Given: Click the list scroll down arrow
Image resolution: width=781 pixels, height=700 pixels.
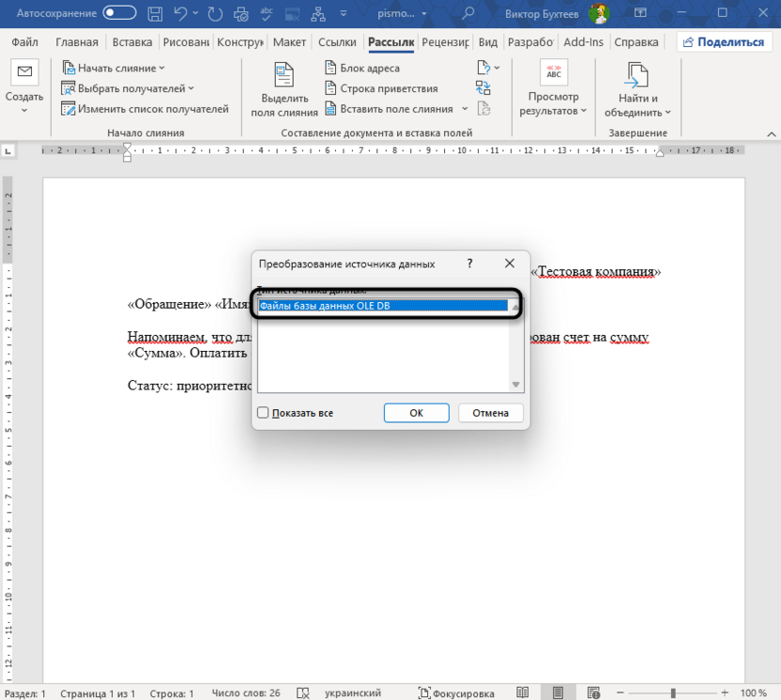Looking at the screenshot, I should coord(516,385).
